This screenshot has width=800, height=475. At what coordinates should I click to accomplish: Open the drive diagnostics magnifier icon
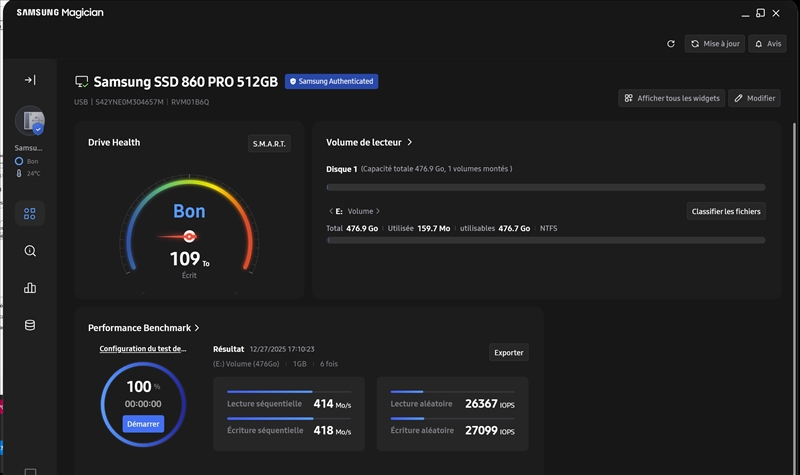[x=30, y=251]
